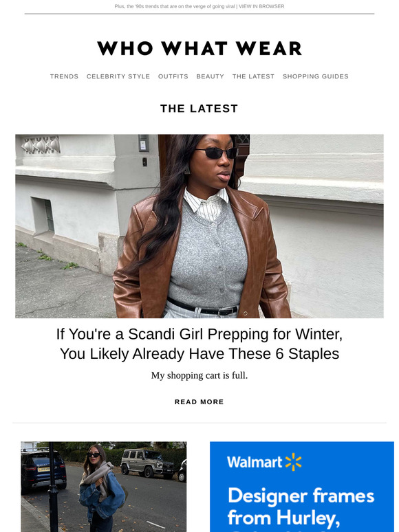This screenshot has width=399, height=532.
Task: Open the Scandi Girl winter staples headline
Action: [199, 344]
